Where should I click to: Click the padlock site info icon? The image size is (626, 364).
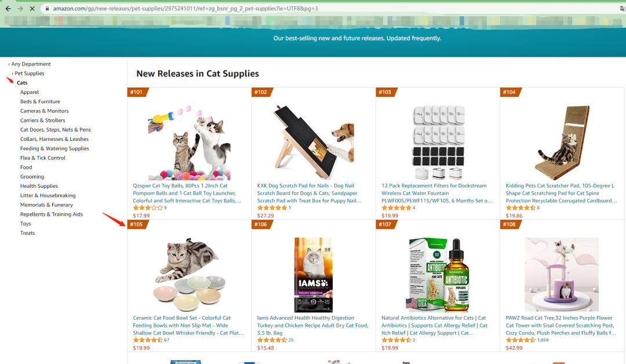(x=47, y=8)
